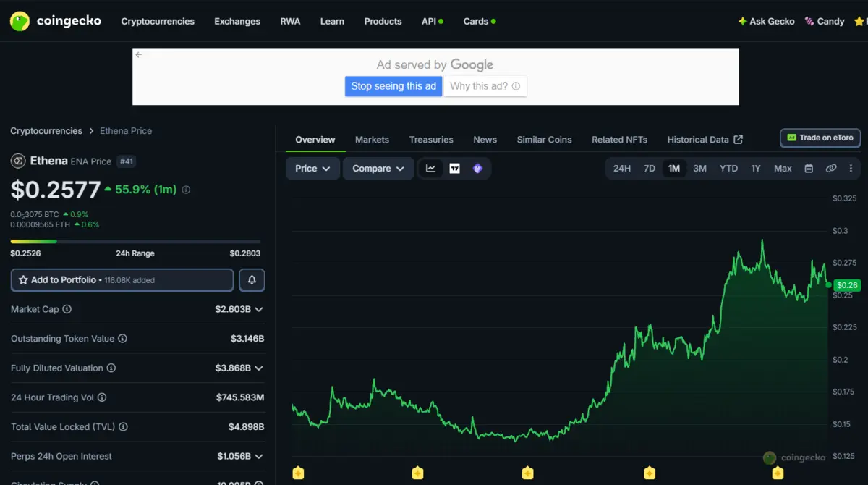Select the 1Y time range

point(756,169)
